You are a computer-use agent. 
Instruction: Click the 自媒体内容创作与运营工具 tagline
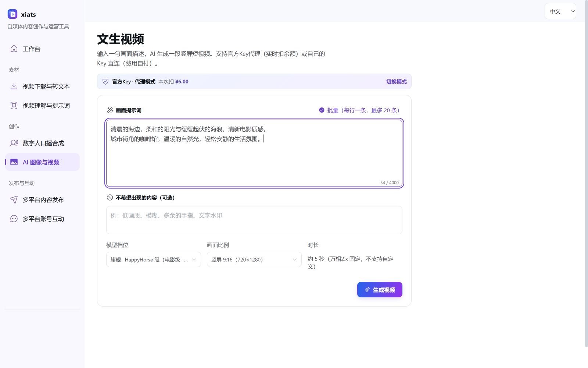[38, 26]
